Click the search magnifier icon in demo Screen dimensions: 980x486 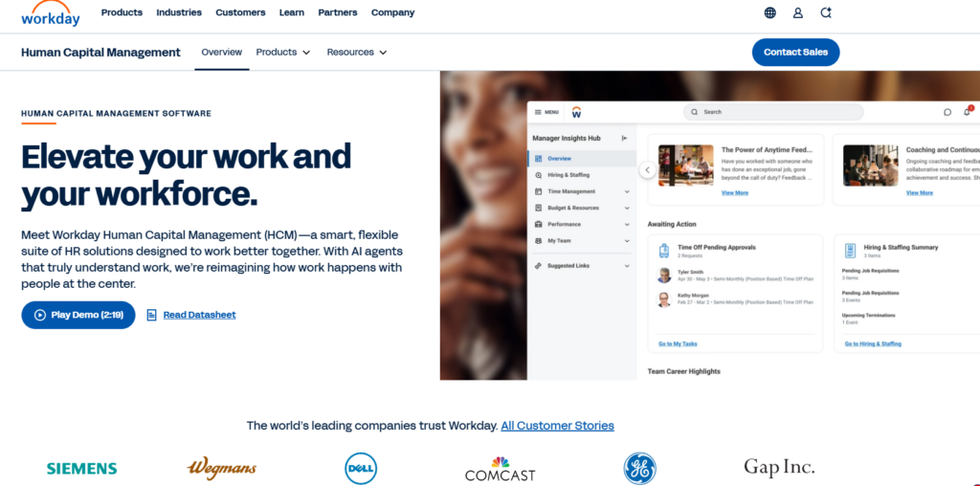[x=695, y=113]
